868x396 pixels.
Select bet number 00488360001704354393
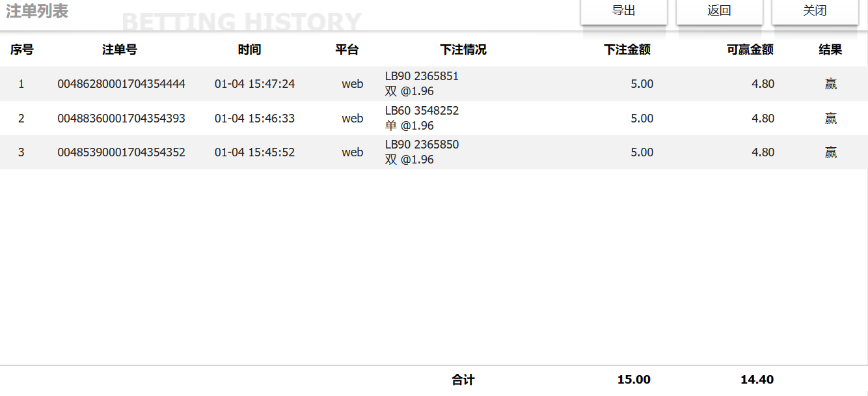pos(121,119)
